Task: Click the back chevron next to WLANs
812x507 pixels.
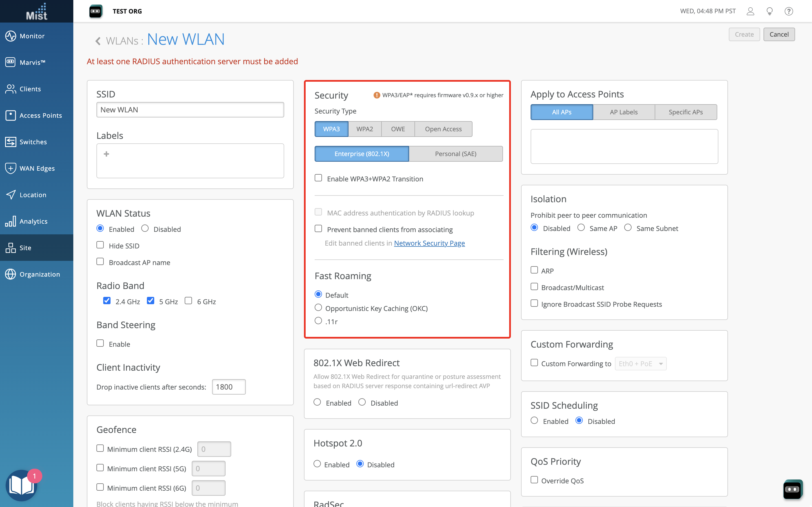Action: point(98,41)
